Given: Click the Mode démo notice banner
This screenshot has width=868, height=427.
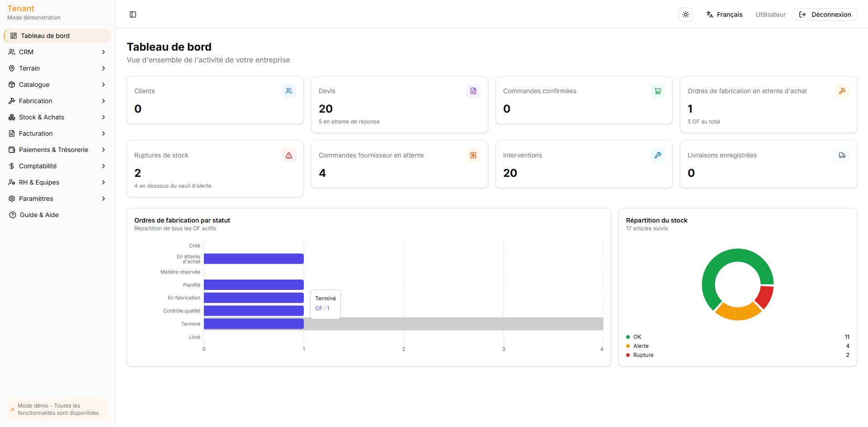Looking at the screenshot, I should (x=57, y=409).
